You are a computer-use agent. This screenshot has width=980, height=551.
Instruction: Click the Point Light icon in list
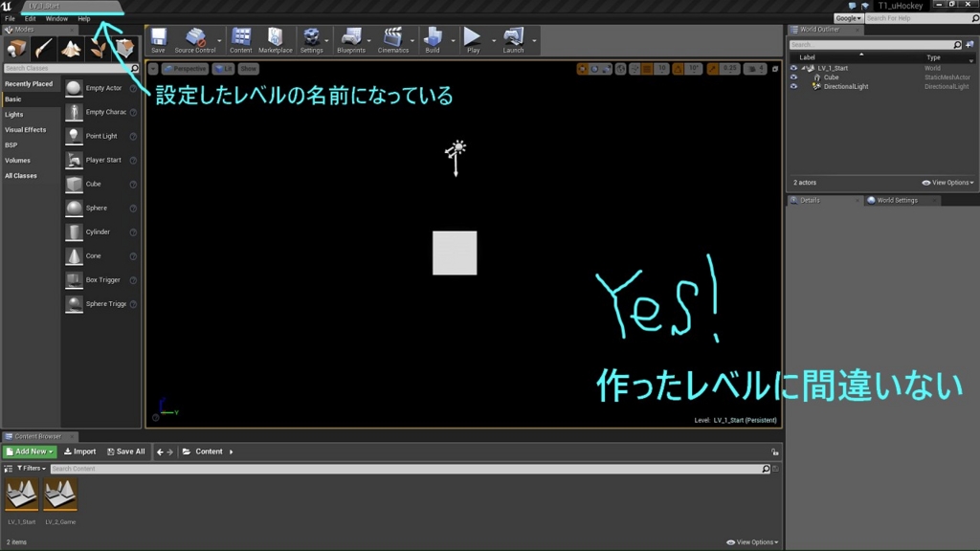[74, 136]
